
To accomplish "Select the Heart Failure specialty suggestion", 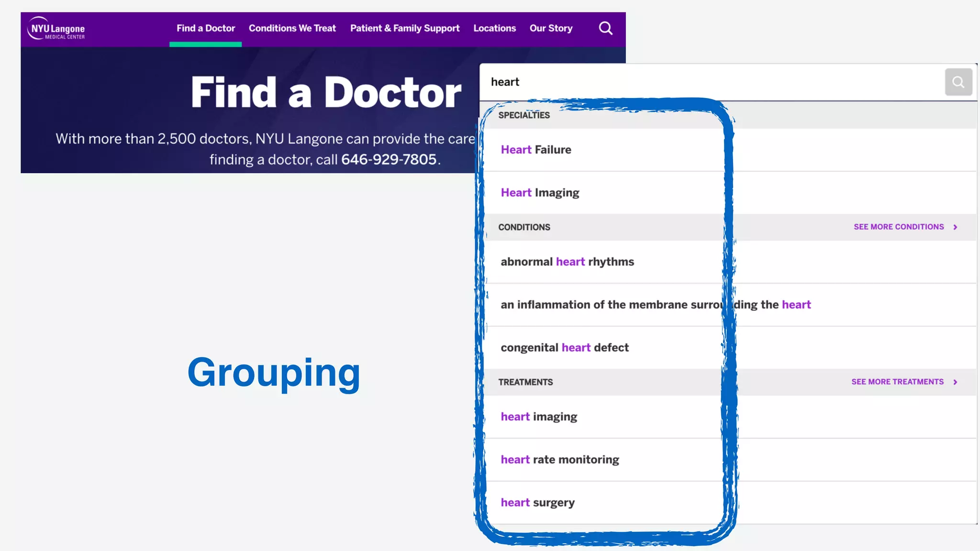I will click(x=536, y=150).
